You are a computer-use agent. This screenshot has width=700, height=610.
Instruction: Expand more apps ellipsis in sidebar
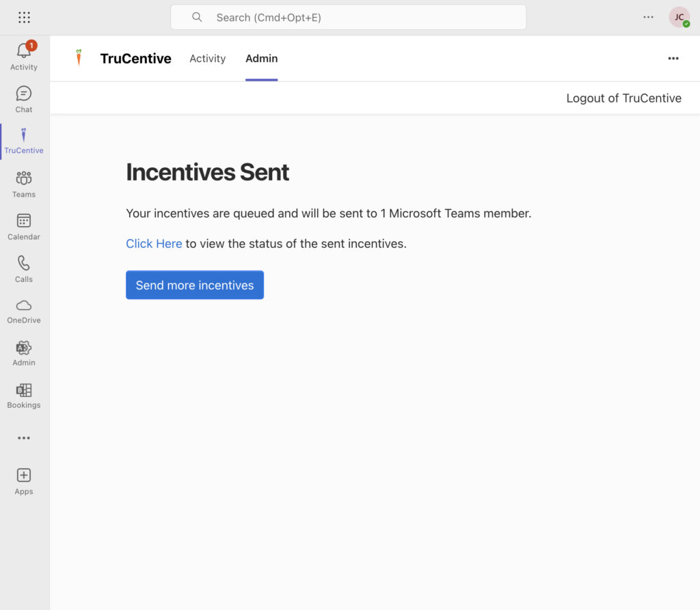click(x=24, y=438)
